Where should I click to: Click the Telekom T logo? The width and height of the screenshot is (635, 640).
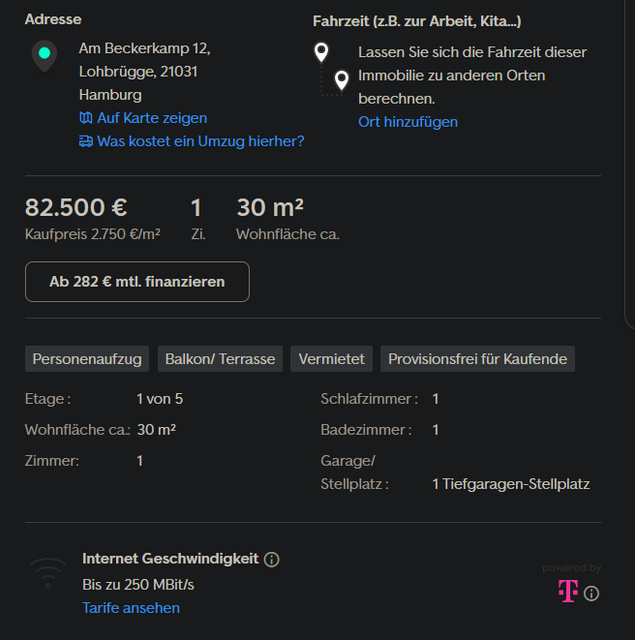(x=568, y=591)
